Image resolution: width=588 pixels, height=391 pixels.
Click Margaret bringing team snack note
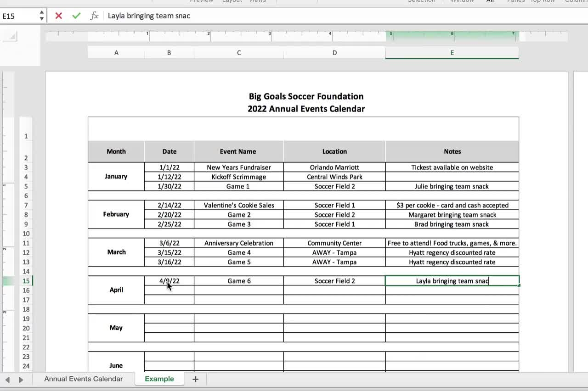pos(452,215)
